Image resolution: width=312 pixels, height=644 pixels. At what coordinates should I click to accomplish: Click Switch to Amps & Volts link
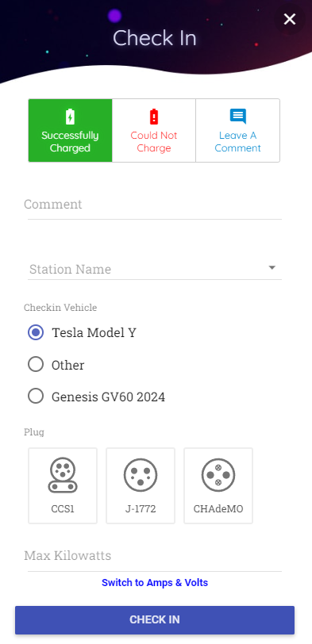[x=155, y=582]
